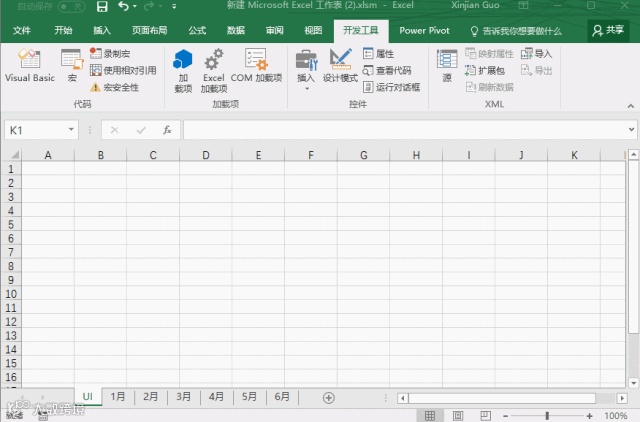The image size is (640, 422).
Task: Click the insert function fx icon
Action: tap(167, 130)
